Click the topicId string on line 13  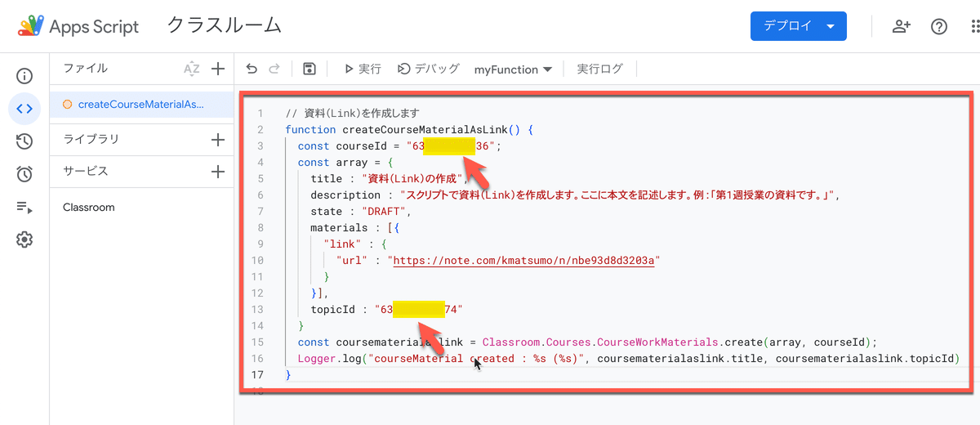pyautogui.click(x=418, y=309)
